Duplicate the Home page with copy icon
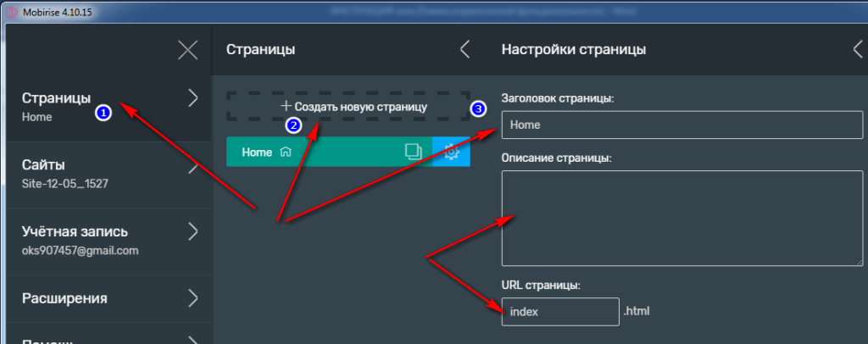Screen dimensions: 868x344 tap(413, 153)
